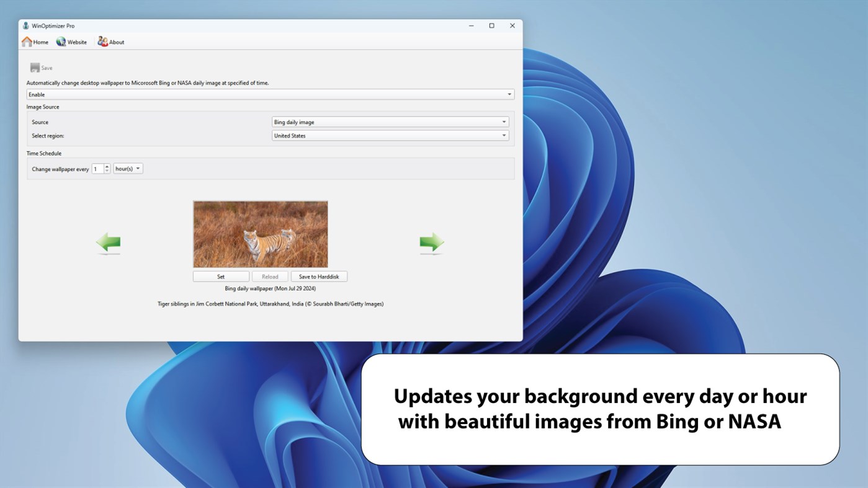The height and width of the screenshot is (488, 868).
Task: Minimize the WinOptimizer Pro window
Action: tap(472, 25)
